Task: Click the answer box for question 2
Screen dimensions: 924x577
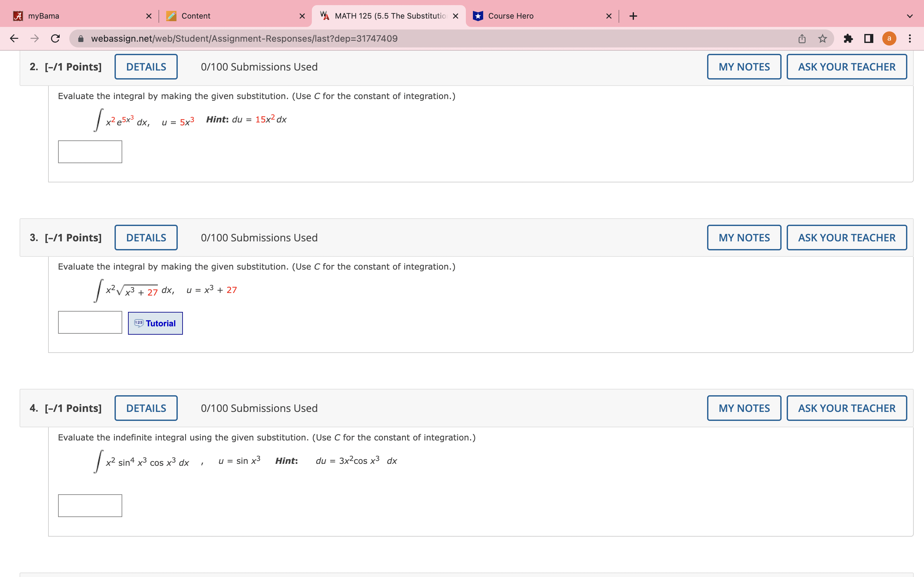Action: click(90, 152)
